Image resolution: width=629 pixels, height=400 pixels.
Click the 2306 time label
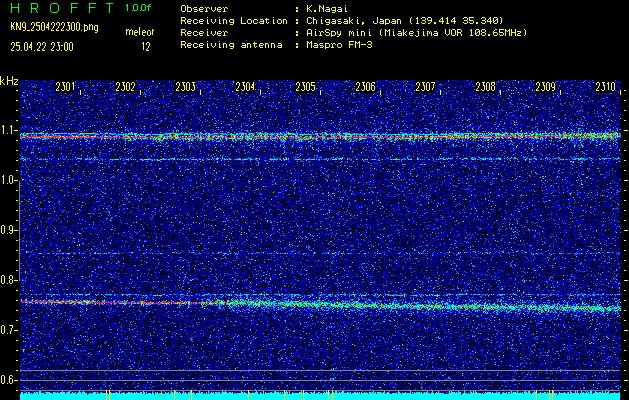pyautogui.click(x=365, y=86)
